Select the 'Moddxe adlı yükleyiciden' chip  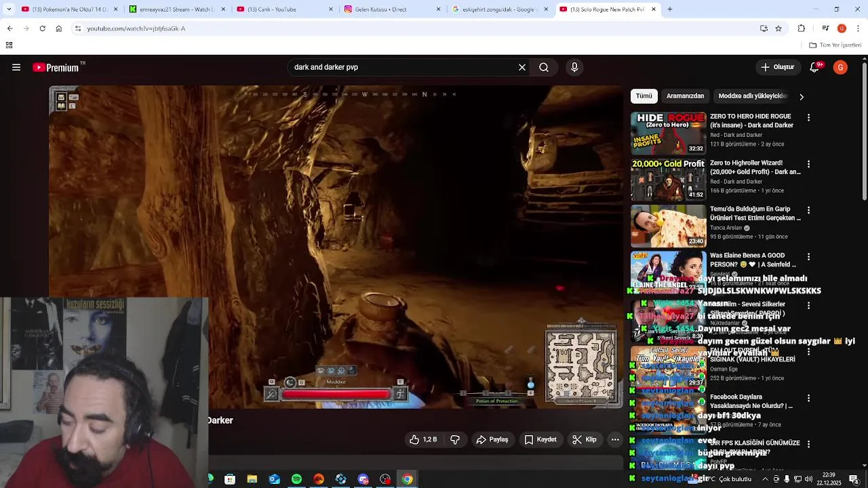[x=752, y=96]
